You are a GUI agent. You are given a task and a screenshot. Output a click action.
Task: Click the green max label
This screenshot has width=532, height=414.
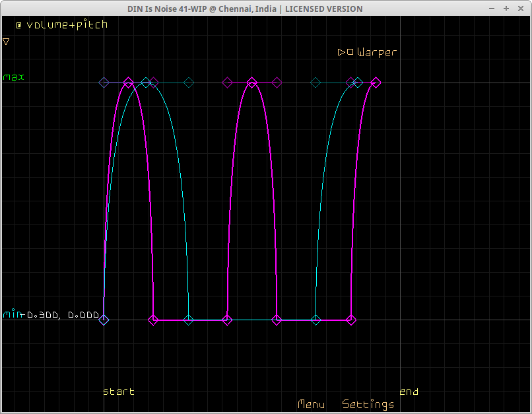[14, 77]
